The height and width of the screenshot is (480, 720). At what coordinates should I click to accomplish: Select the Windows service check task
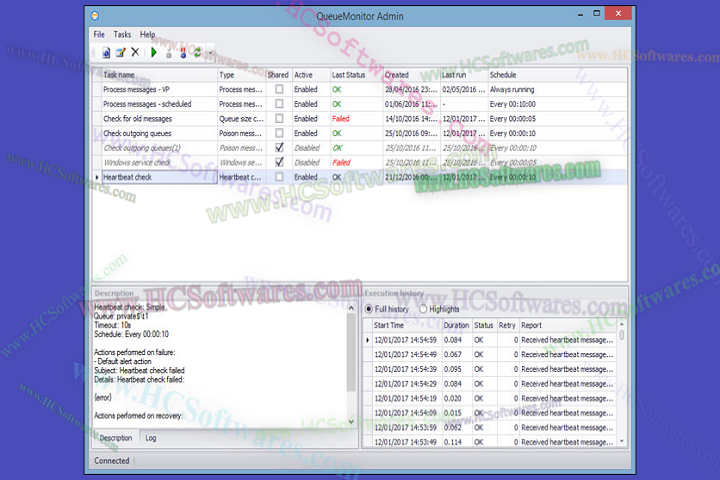[x=360, y=163]
